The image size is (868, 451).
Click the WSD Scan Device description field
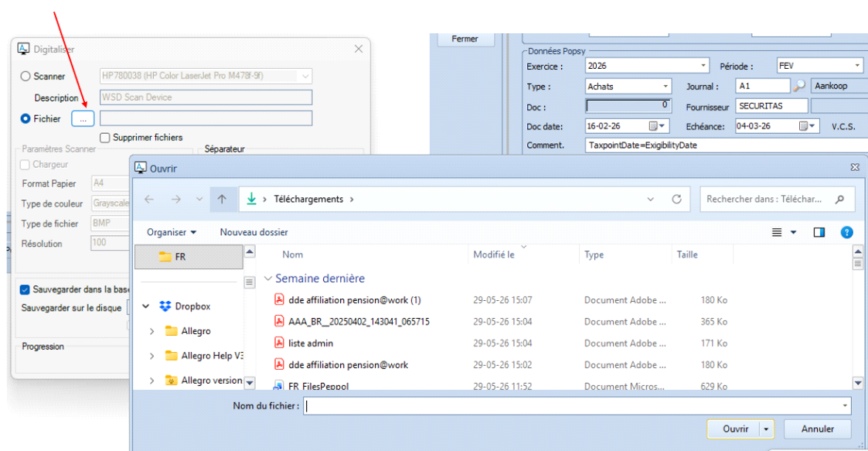tap(206, 97)
